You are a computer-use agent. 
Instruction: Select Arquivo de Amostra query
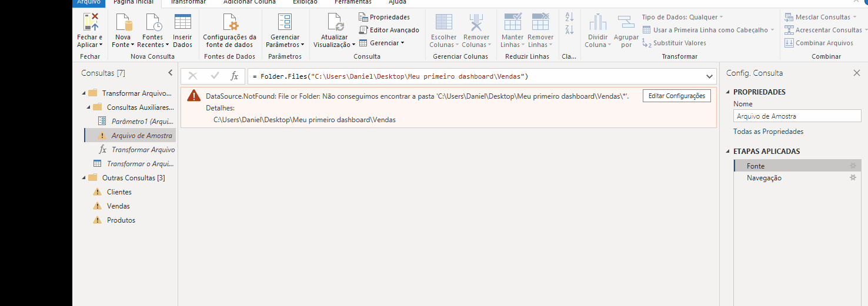click(x=130, y=136)
